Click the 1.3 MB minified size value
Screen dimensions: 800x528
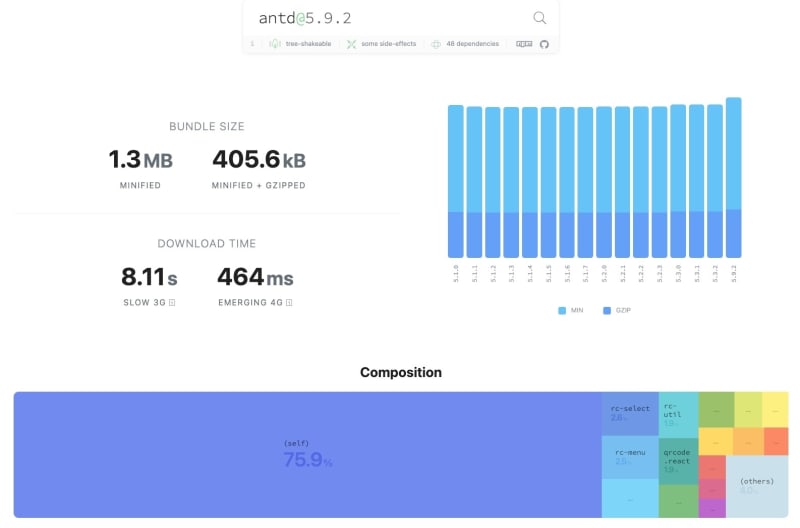pyautogui.click(x=140, y=160)
